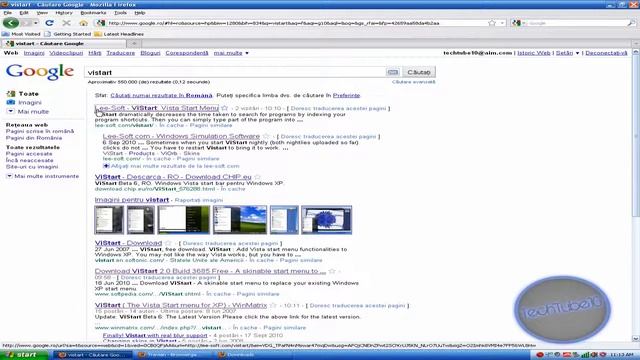This screenshot has height=360, width=640.
Task: Filter by Pagini din Romania
Action: coord(34,138)
